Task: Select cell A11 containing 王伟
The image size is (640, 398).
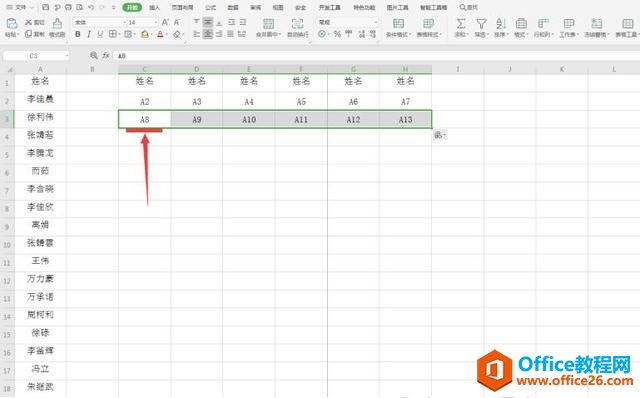Action: 40,261
